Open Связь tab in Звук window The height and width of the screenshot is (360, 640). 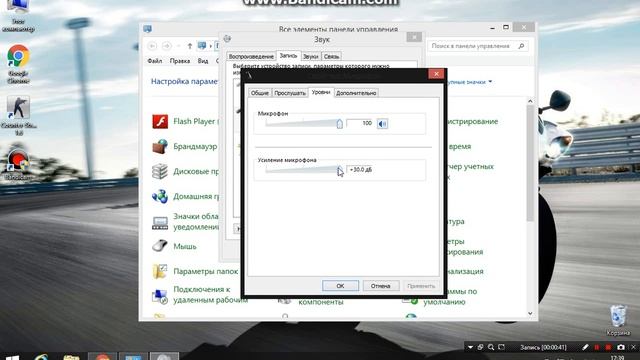(331, 56)
